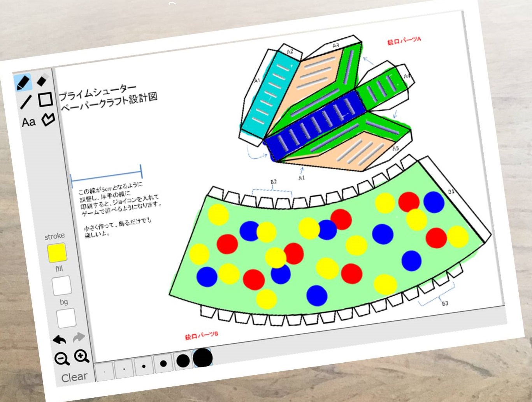Select the Pencil drawing tool
Viewport: 532px width, 402px height.
coord(23,83)
